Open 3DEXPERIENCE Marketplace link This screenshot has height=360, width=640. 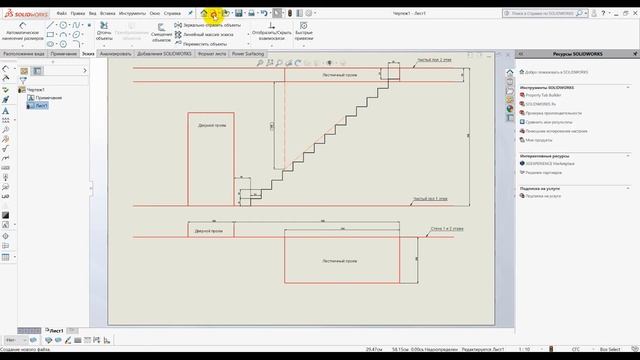pyautogui.click(x=550, y=164)
